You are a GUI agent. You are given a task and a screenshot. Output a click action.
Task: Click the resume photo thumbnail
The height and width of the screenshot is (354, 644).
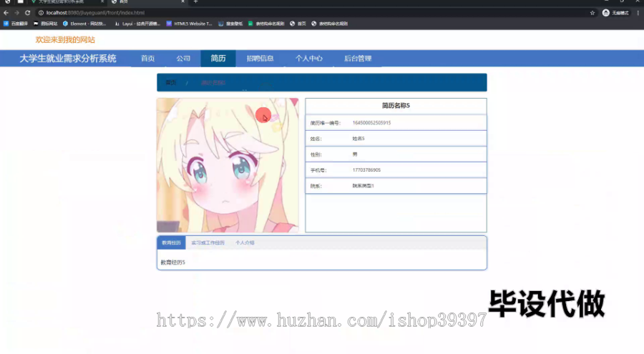pos(228,165)
